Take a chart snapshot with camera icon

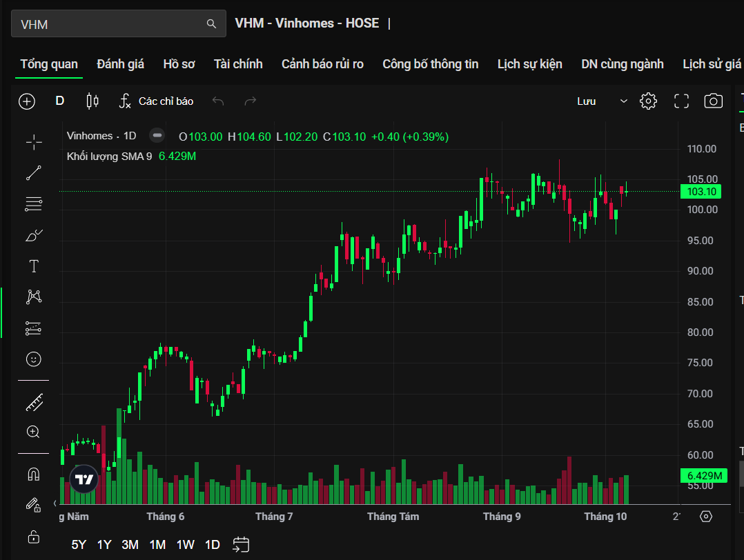(713, 101)
